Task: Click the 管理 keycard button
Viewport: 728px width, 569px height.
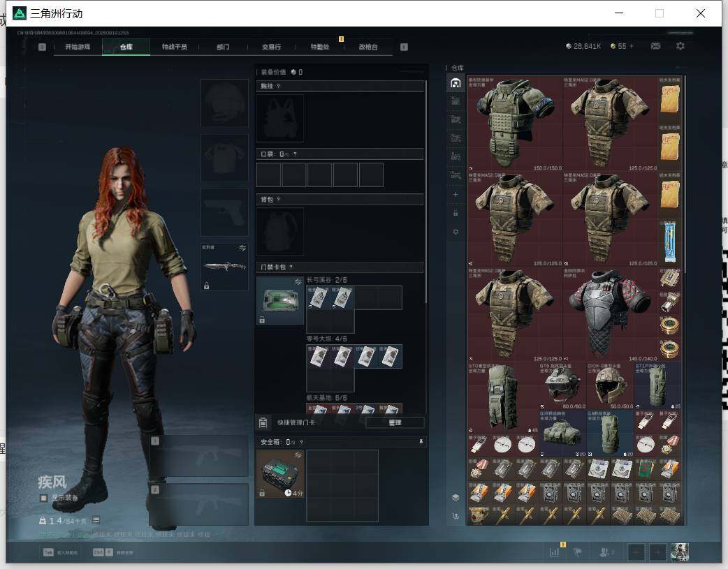Action: point(395,422)
